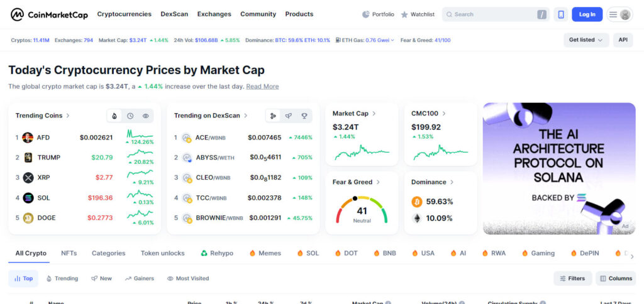Click the DOGE coin icon
The width and height of the screenshot is (644, 304).
pyautogui.click(x=28, y=218)
